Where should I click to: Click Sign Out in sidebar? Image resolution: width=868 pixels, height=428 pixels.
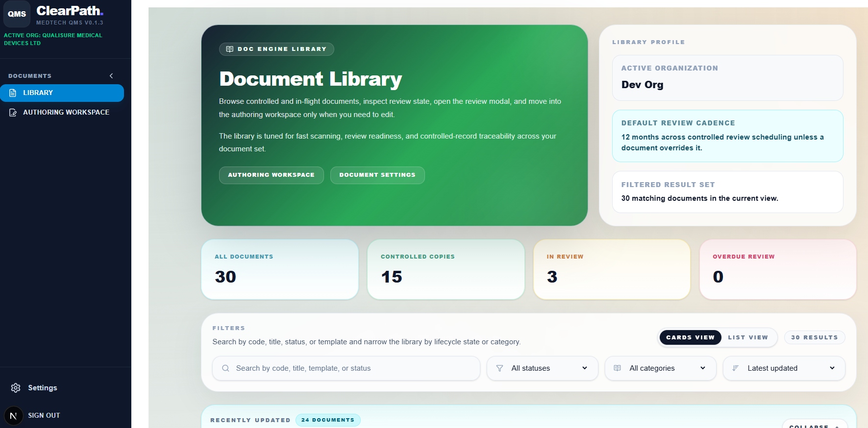click(44, 415)
